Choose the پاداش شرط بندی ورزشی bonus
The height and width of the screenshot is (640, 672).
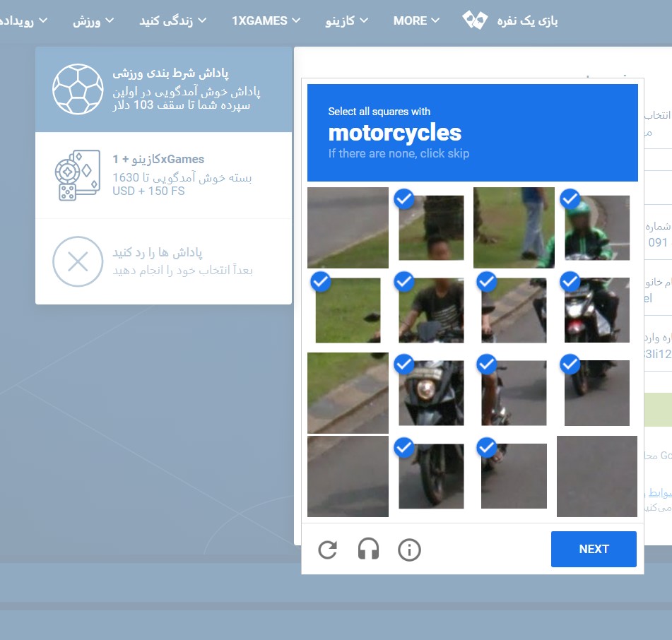pos(164,89)
